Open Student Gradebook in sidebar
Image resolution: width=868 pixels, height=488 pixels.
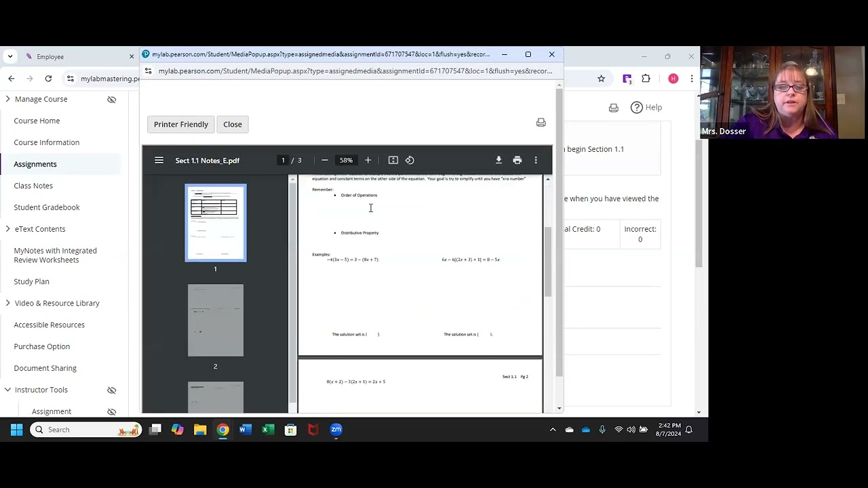(47, 207)
